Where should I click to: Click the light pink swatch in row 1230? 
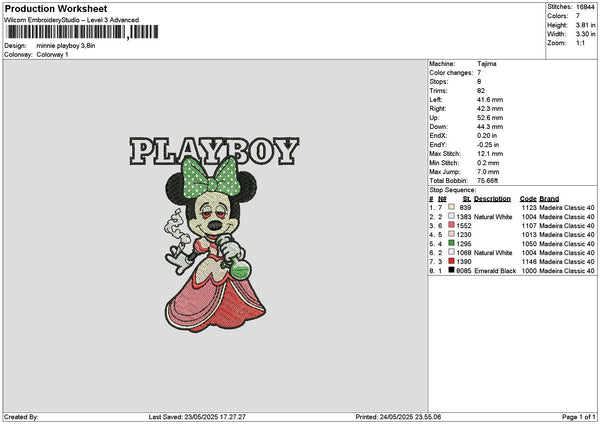tap(452, 234)
